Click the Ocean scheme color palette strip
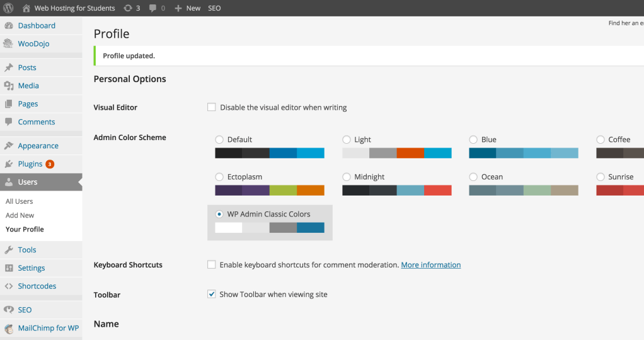 tap(524, 191)
